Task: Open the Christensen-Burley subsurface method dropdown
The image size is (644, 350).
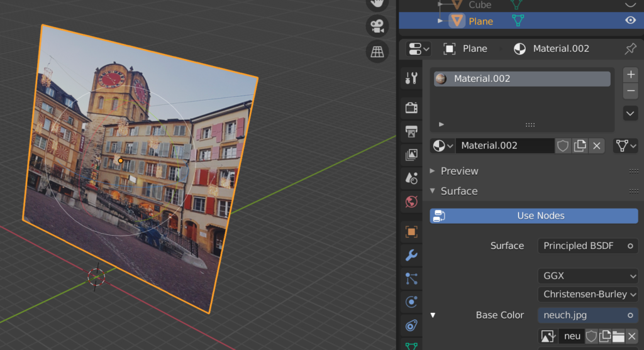Action: click(x=588, y=294)
